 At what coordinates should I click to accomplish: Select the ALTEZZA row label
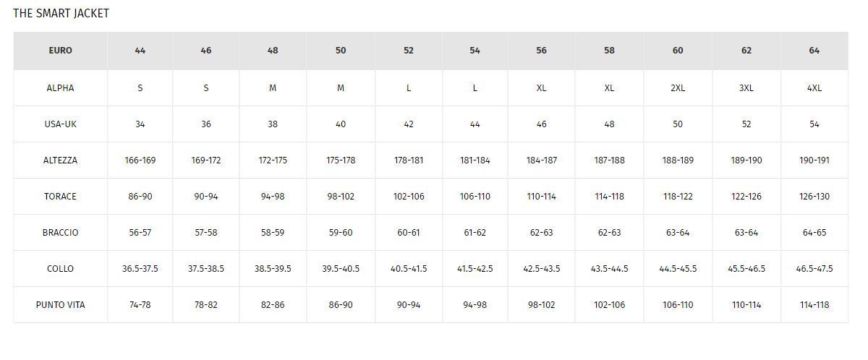coord(60,160)
